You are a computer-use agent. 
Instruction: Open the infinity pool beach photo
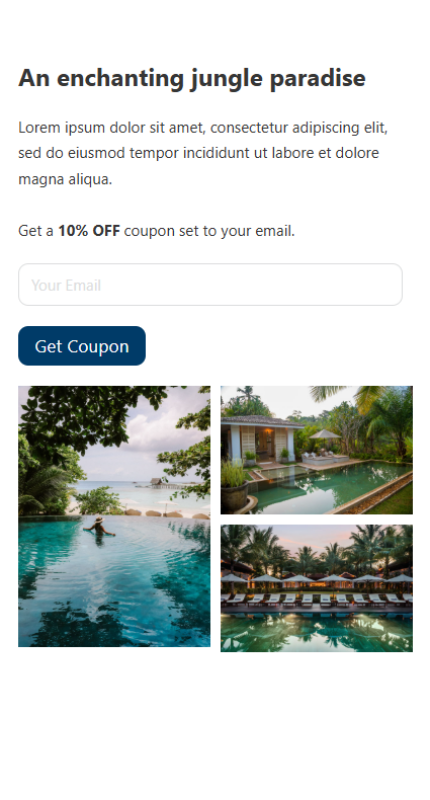(114, 516)
